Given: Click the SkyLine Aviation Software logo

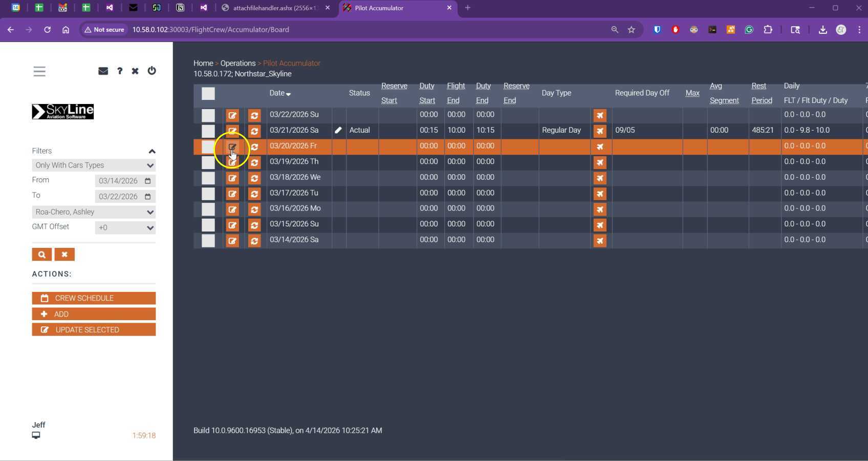Looking at the screenshot, I should pyautogui.click(x=63, y=112).
